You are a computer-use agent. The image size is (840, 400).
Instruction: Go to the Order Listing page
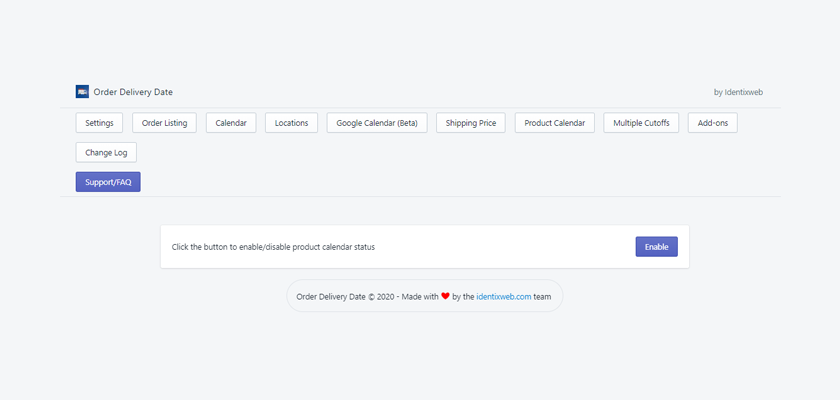(x=164, y=123)
